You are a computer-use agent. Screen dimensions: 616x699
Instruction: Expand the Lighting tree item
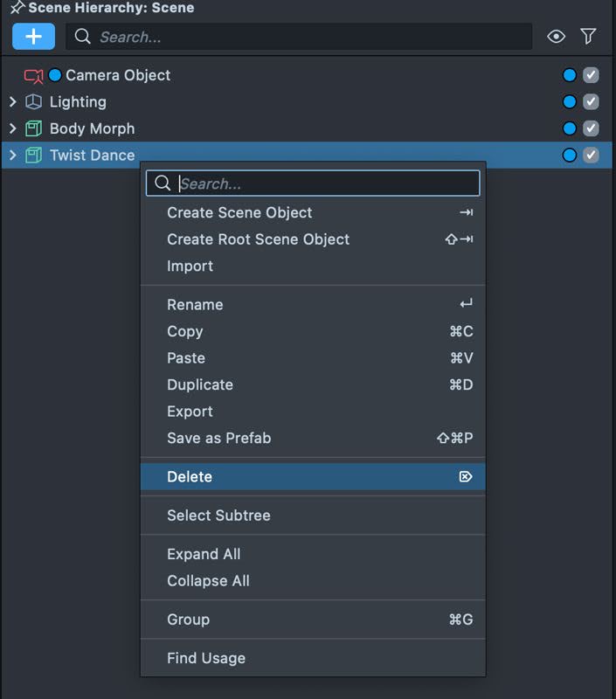point(12,102)
